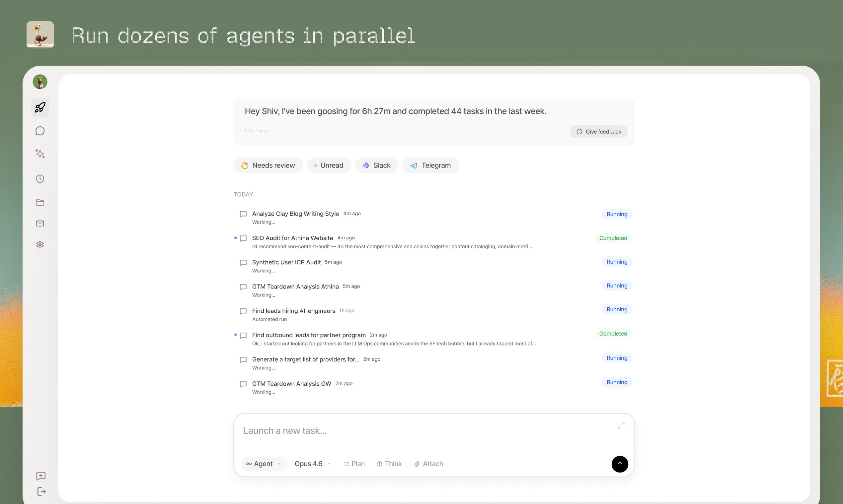Click the sparkles icon in sidebar

(40, 154)
